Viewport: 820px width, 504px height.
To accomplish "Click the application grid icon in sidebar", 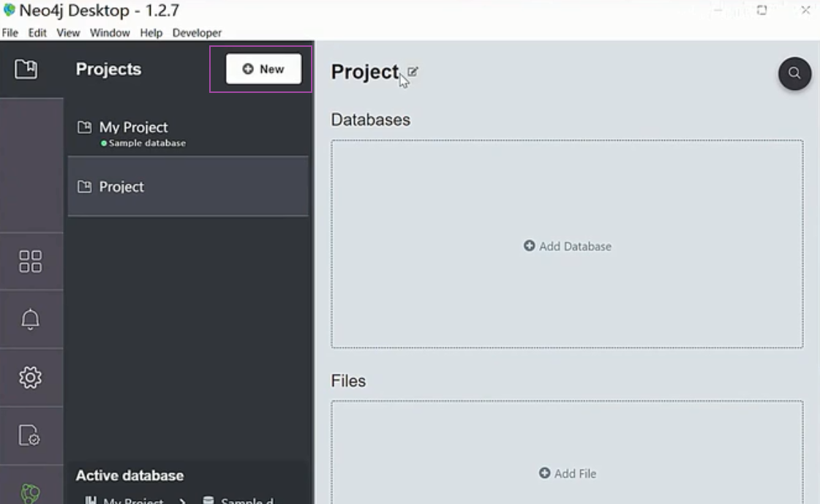I will coord(31,261).
